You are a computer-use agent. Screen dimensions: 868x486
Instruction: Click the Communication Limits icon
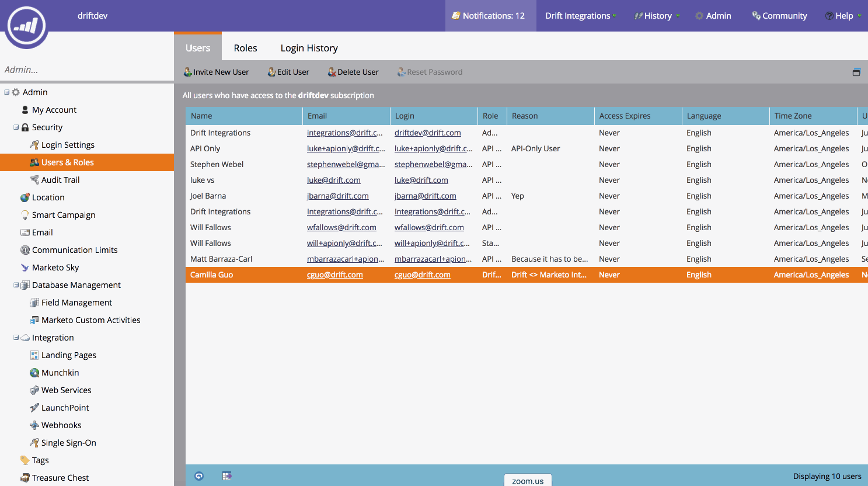[x=25, y=250]
